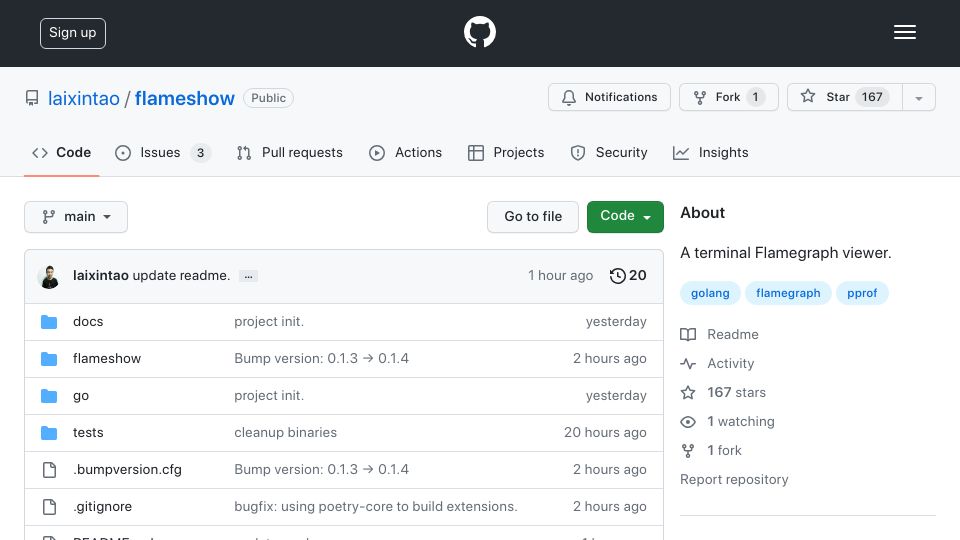Click the commit history clock icon
This screenshot has width=960, height=540.
[x=617, y=276]
